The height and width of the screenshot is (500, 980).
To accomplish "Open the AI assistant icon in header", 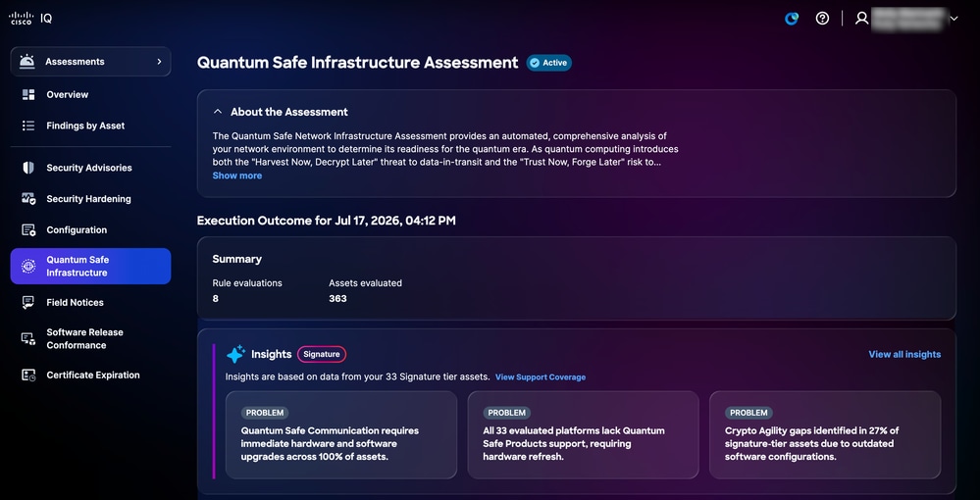I will click(x=792, y=18).
